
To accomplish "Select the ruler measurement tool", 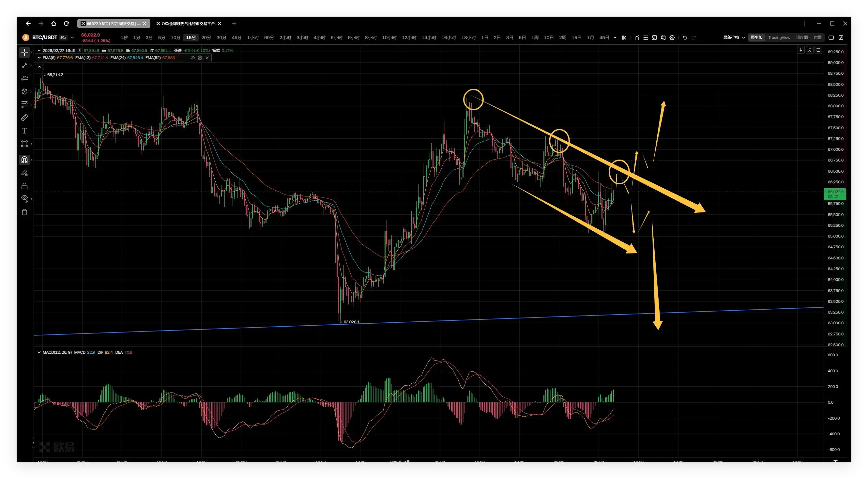I will [x=24, y=118].
